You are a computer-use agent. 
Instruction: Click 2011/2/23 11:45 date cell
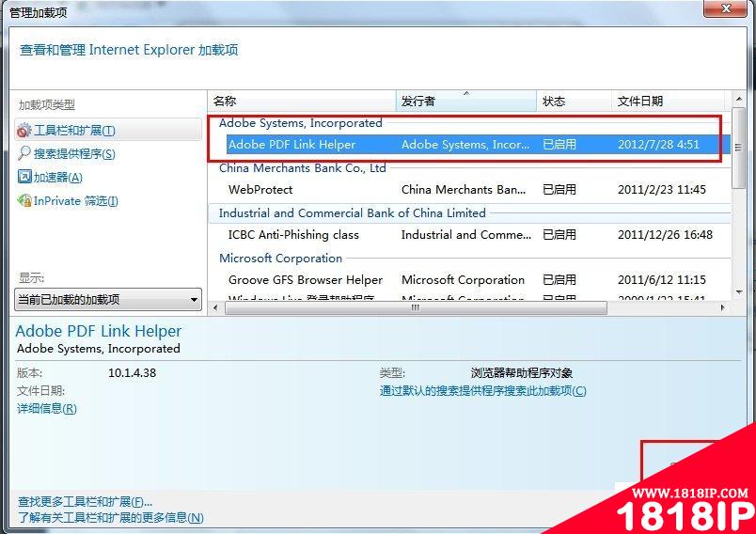(662, 189)
